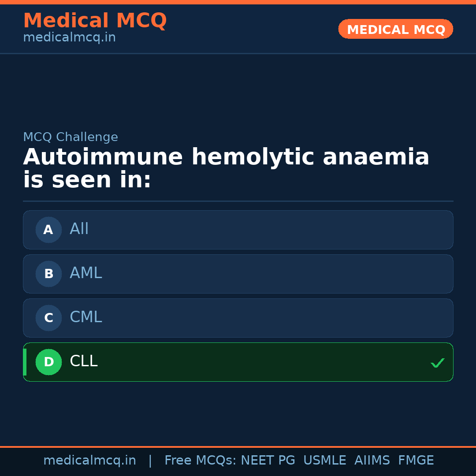The height and width of the screenshot is (476, 476).
Task: Click the circular A option badge
Action: [48, 230]
